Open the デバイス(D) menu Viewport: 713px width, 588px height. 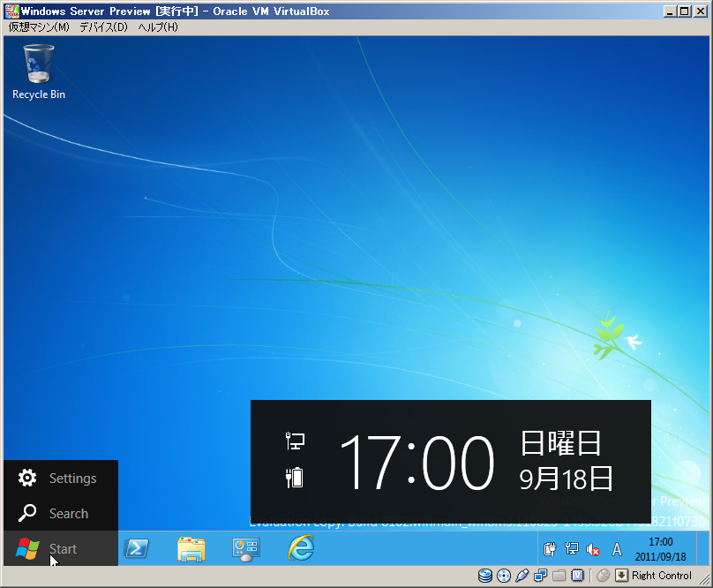click(x=103, y=27)
